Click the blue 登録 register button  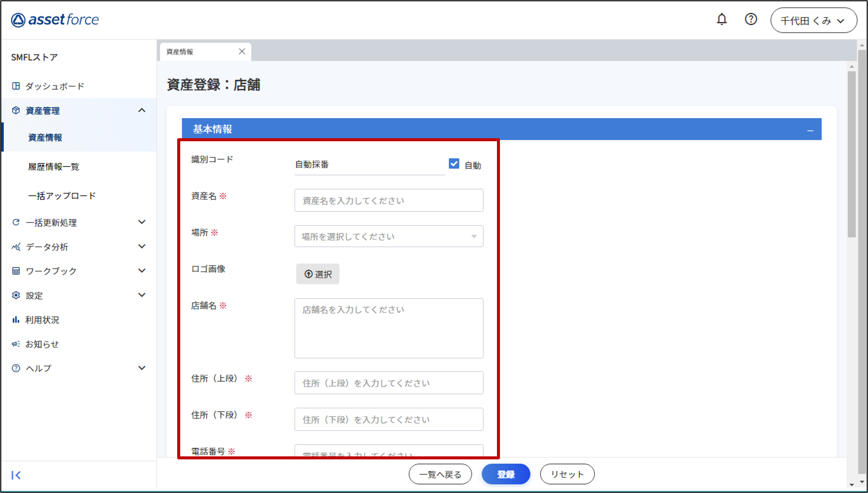[505, 474]
